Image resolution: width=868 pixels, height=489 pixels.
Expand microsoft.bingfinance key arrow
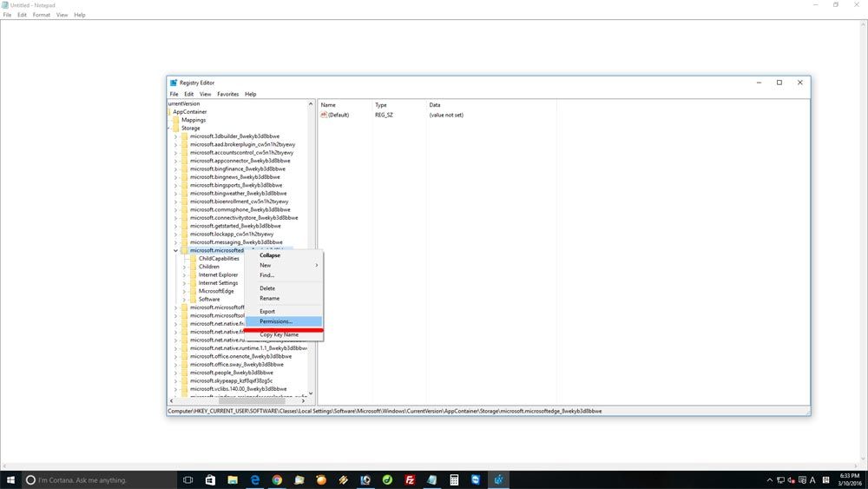coord(176,169)
